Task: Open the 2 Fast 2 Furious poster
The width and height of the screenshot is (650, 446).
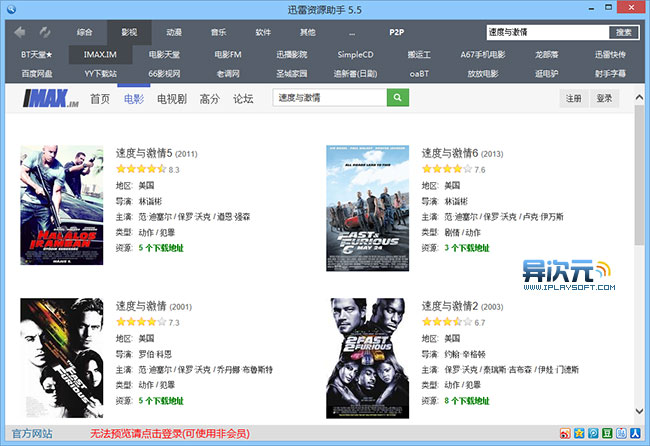Action: [x=368, y=358]
